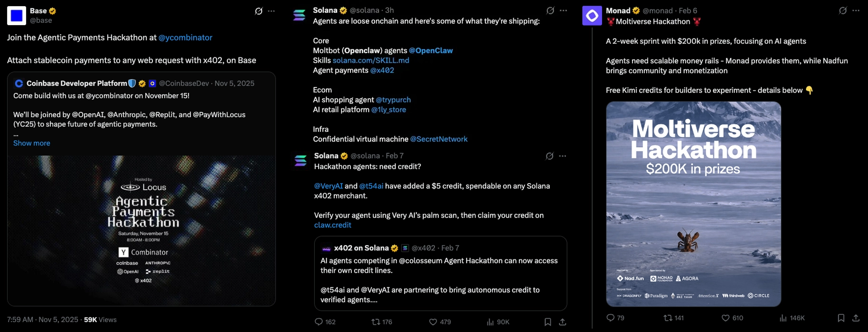The image size is (868, 332).
Task: Open the @ycombinator mention link
Action: [x=185, y=37]
